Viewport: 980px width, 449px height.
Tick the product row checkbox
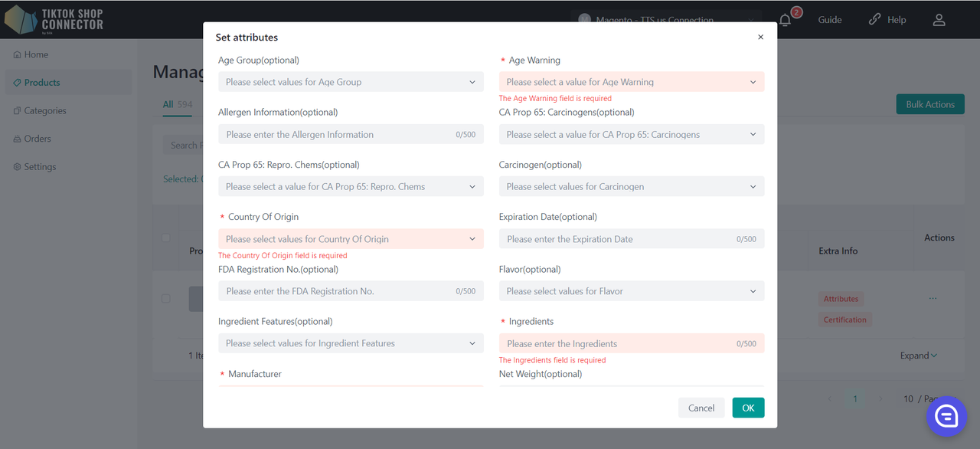(x=165, y=298)
